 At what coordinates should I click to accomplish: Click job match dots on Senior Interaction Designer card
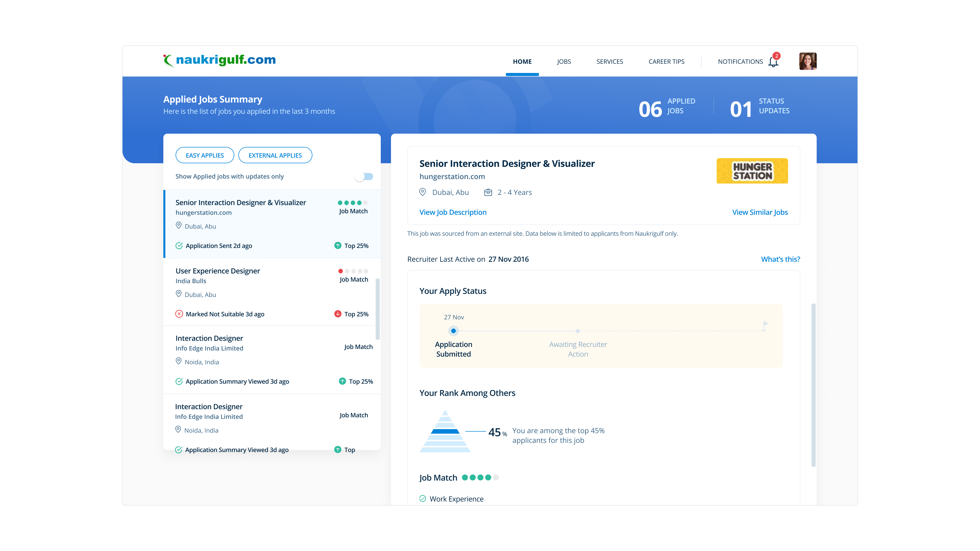tap(352, 203)
